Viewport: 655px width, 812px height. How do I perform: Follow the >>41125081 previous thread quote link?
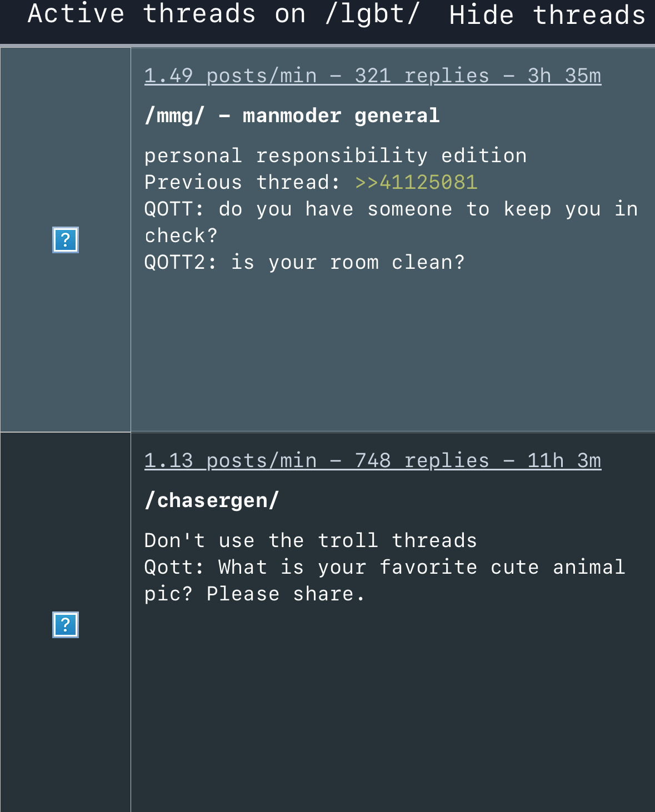416,182
